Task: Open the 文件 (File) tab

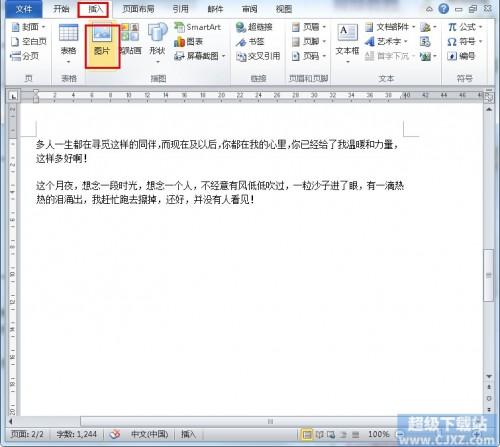Action: pos(23,9)
